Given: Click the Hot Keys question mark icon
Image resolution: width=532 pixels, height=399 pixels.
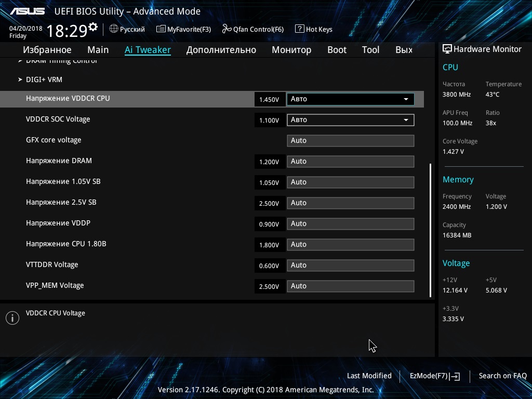Looking at the screenshot, I should (300, 29).
